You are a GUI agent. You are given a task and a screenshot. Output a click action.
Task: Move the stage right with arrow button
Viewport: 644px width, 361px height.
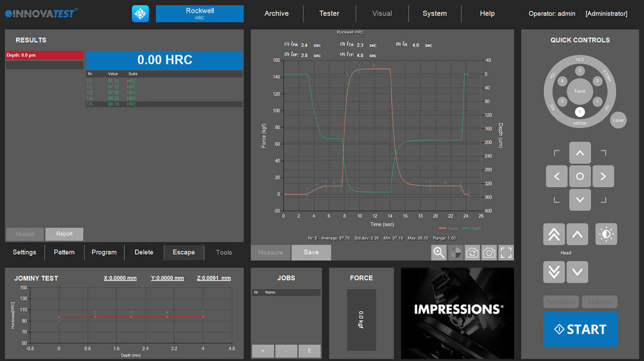(x=603, y=176)
